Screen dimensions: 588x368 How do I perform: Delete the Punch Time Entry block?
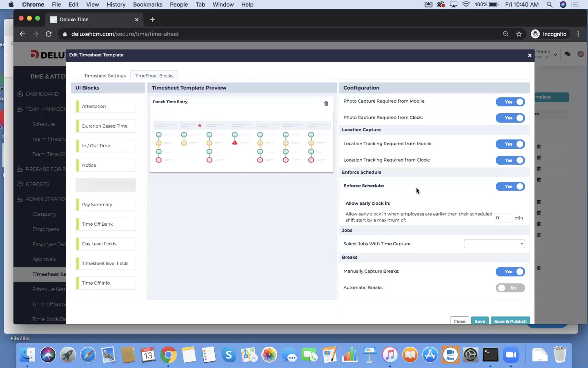click(326, 104)
